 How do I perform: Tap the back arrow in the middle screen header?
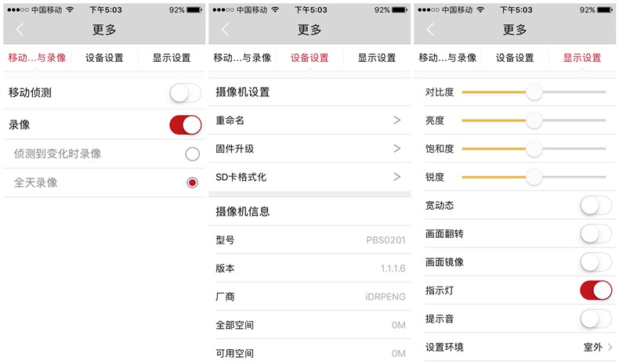(225, 29)
